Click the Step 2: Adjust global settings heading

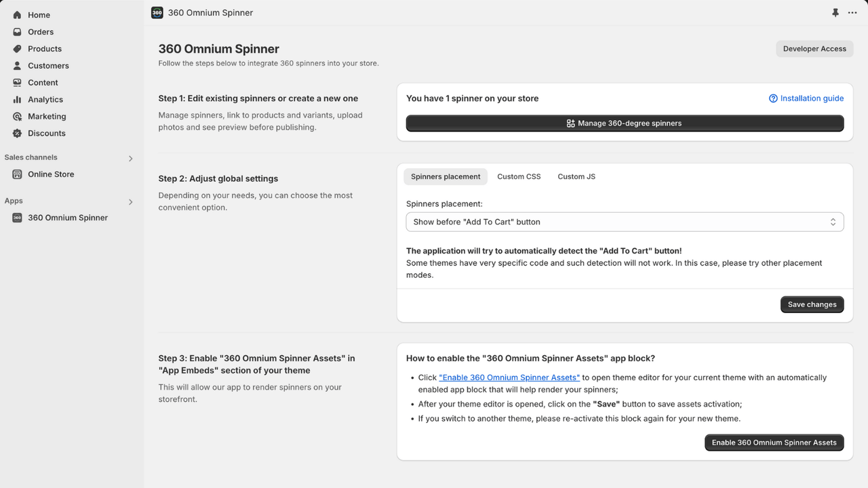pyautogui.click(x=218, y=179)
